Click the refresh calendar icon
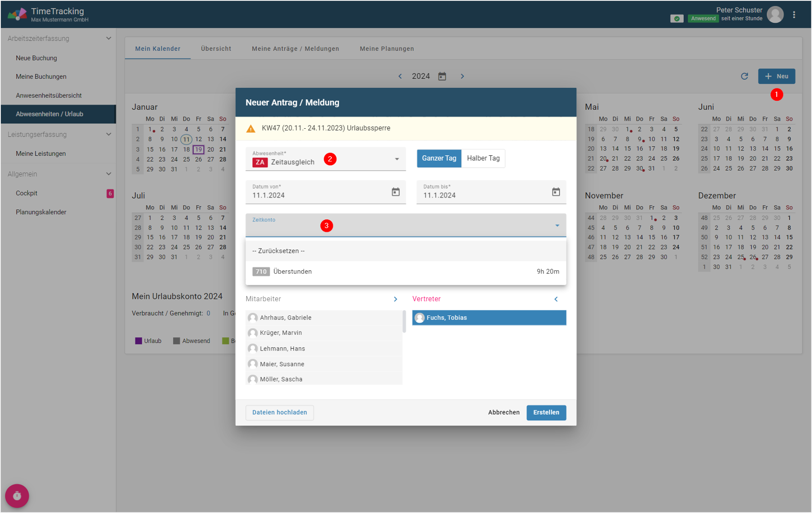 744,76
